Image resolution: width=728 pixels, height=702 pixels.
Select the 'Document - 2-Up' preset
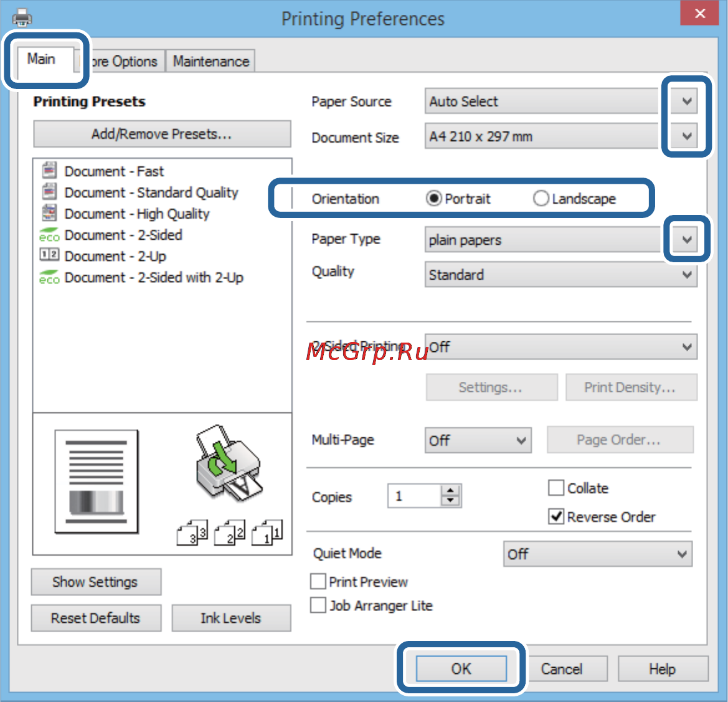(115, 256)
